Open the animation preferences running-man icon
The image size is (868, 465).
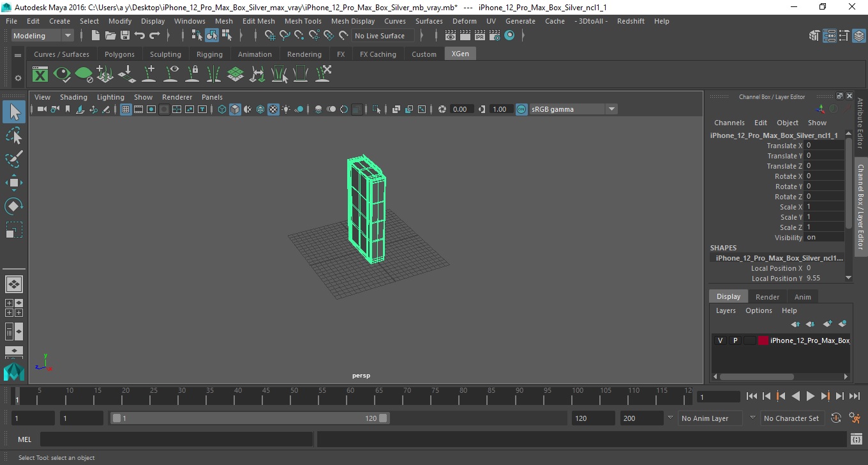click(x=855, y=418)
